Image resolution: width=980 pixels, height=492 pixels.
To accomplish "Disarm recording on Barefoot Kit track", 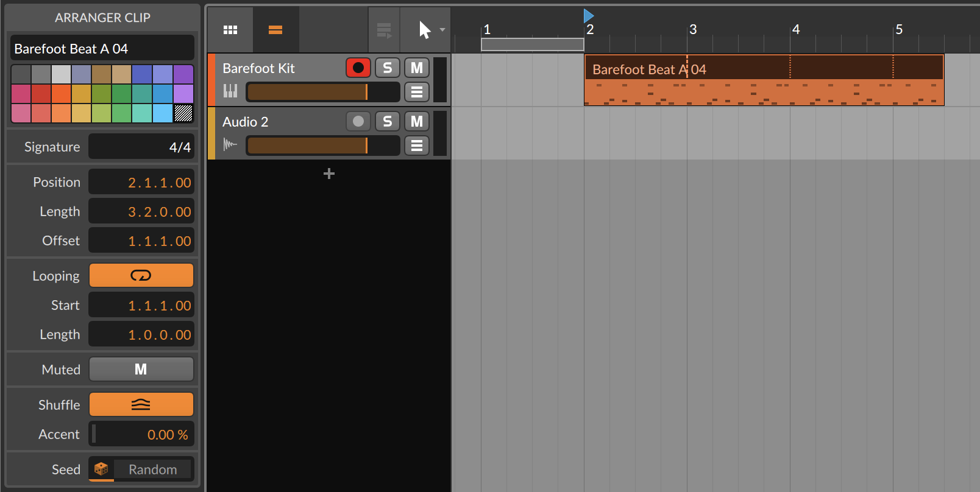I will click(x=358, y=68).
